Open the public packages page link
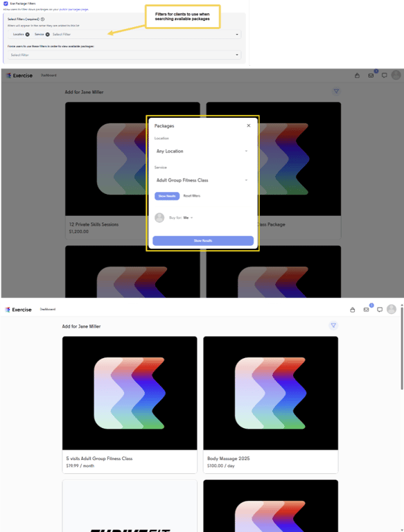This screenshot has height=532, width=404. (73, 10)
